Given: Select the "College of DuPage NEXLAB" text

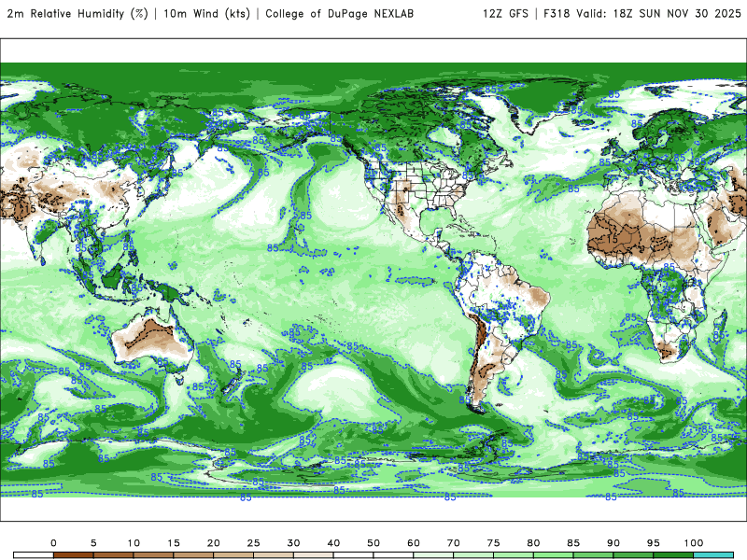Looking at the screenshot, I should coord(339,14).
